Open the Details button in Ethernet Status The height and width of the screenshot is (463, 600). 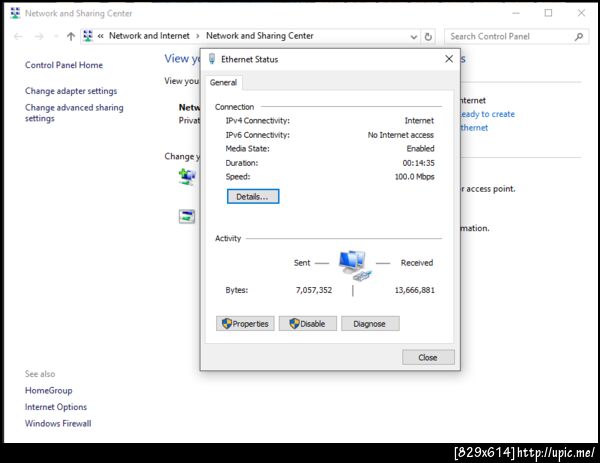(x=253, y=197)
